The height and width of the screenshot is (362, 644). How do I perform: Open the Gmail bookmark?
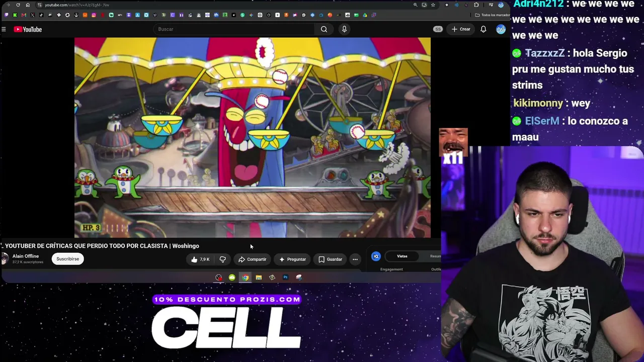(24, 15)
